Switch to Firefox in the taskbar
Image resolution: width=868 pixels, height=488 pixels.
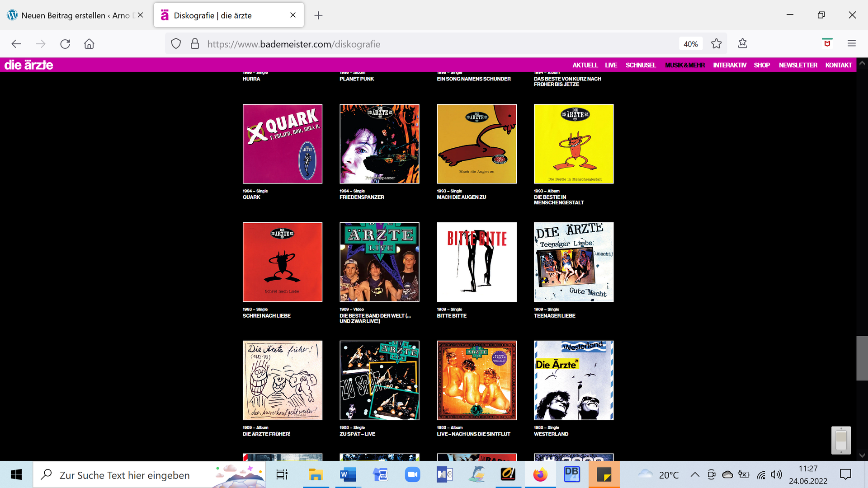pos(540,474)
